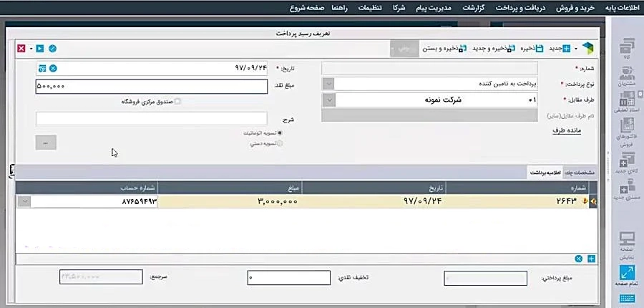
Task: Click the شرح description field
Action: [x=152, y=118]
